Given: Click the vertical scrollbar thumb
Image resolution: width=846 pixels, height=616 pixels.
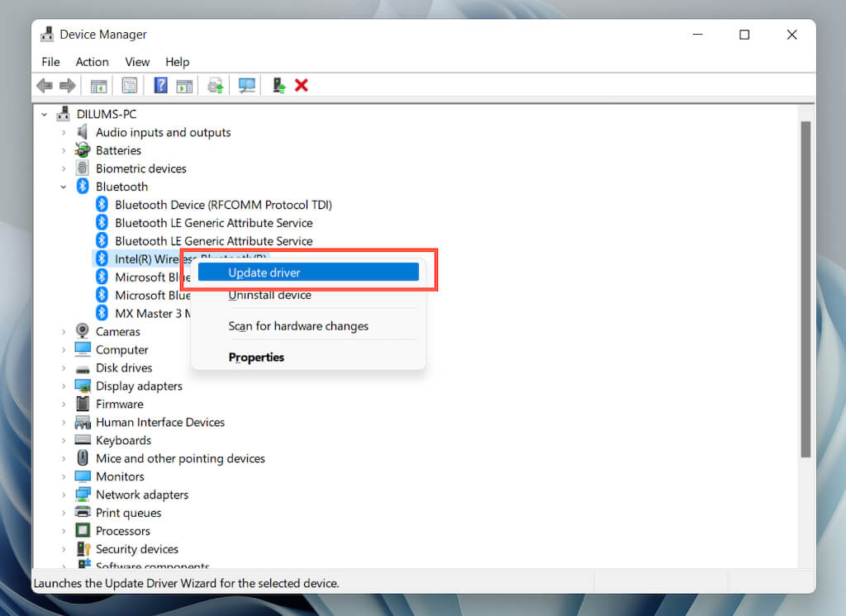Looking at the screenshot, I should (x=806, y=289).
